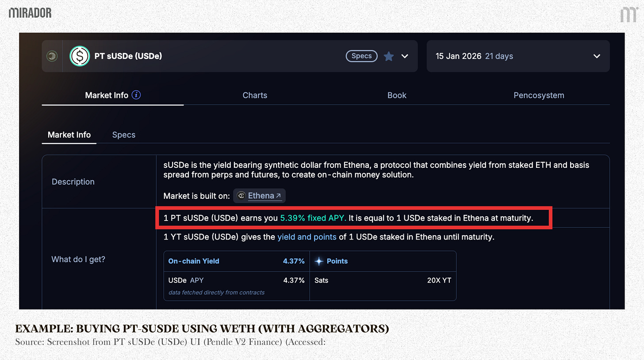644x360 pixels.
Task: Switch to the Charts tab
Action: pyautogui.click(x=255, y=95)
